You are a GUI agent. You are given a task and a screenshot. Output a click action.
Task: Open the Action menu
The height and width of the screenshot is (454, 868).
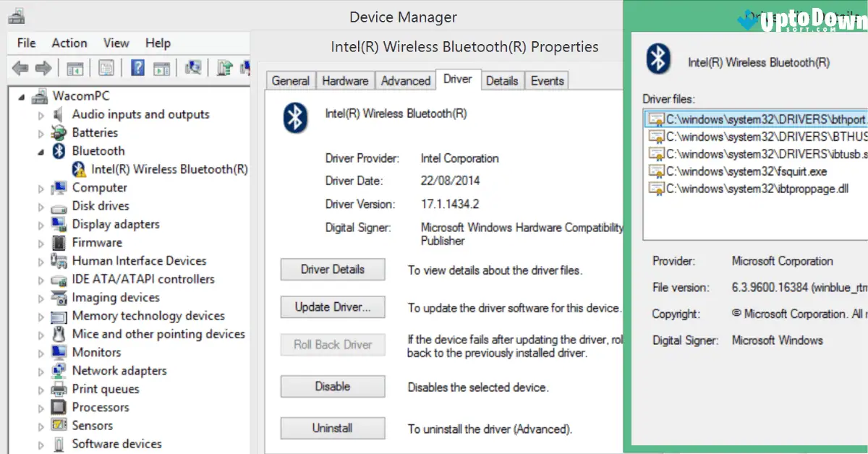pyautogui.click(x=69, y=43)
